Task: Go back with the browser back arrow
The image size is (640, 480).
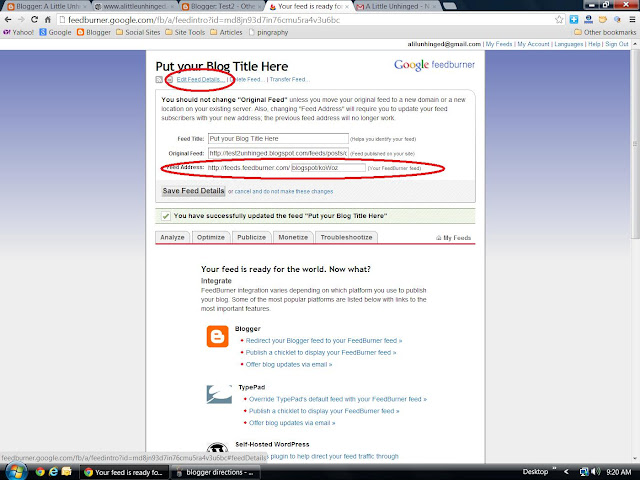Action: 7,20
